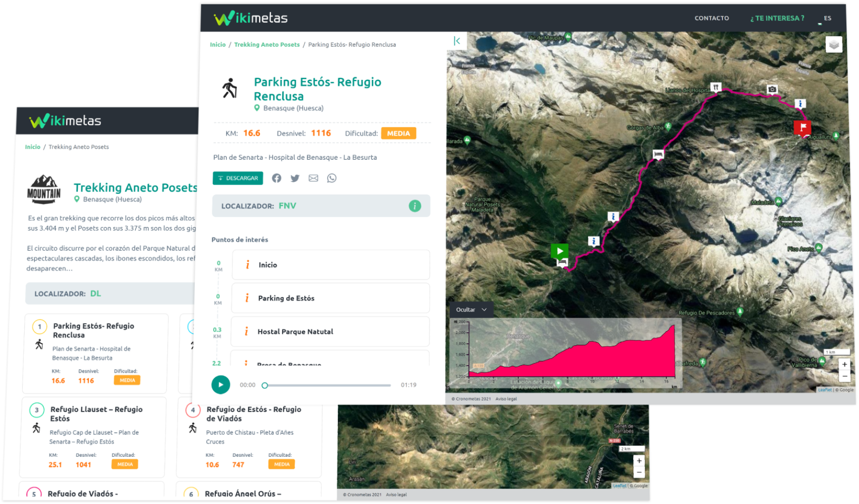Share the route on Twitter

click(x=295, y=178)
